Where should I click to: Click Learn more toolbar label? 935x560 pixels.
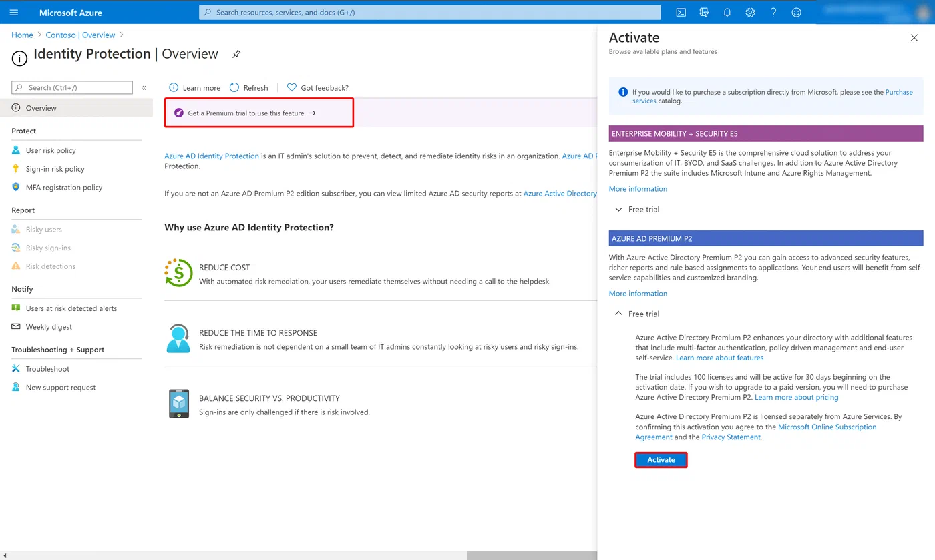pyautogui.click(x=201, y=87)
